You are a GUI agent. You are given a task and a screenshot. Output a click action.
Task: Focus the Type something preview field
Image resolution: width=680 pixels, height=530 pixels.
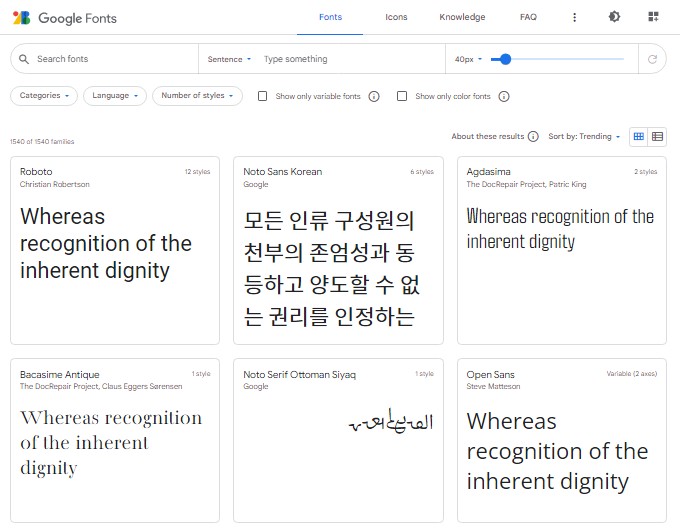click(351, 59)
